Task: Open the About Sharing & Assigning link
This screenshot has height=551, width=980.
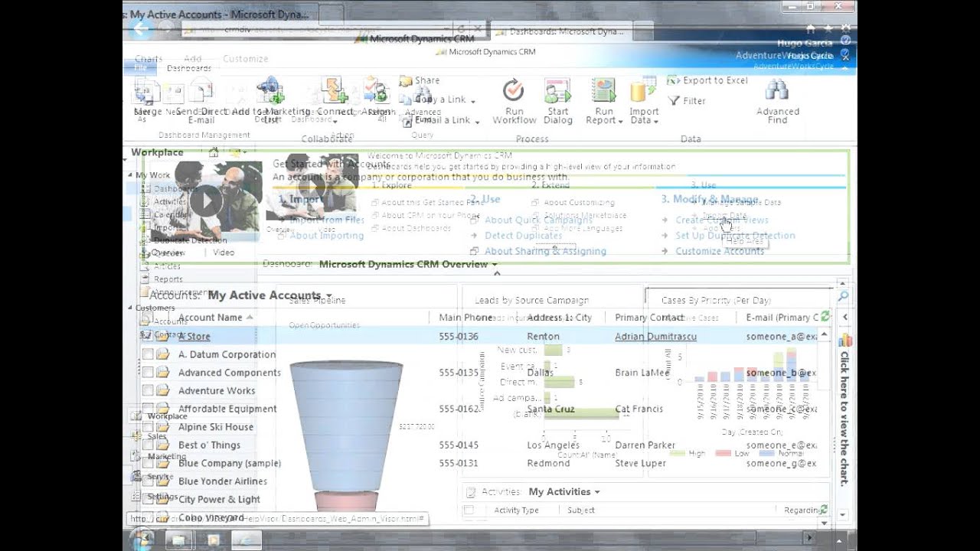Action: [545, 251]
